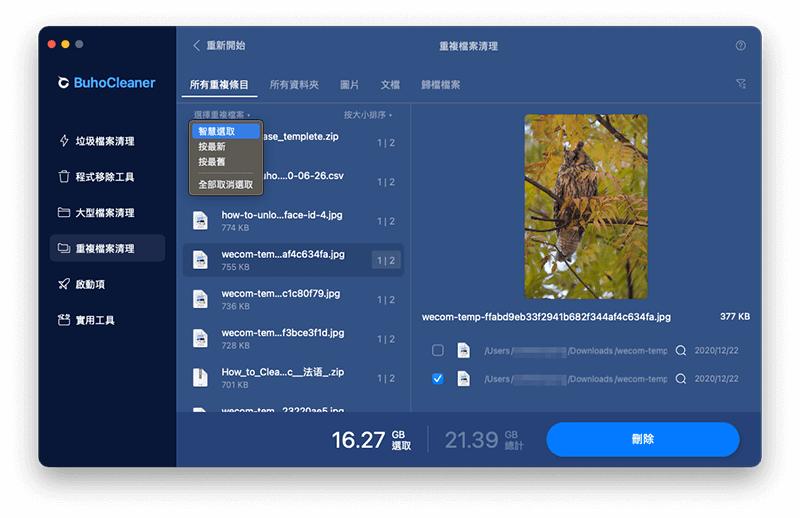Screen dimensions: 800x518
Task: Switch to 所有資料夾 tab
Action: [294, 85]
